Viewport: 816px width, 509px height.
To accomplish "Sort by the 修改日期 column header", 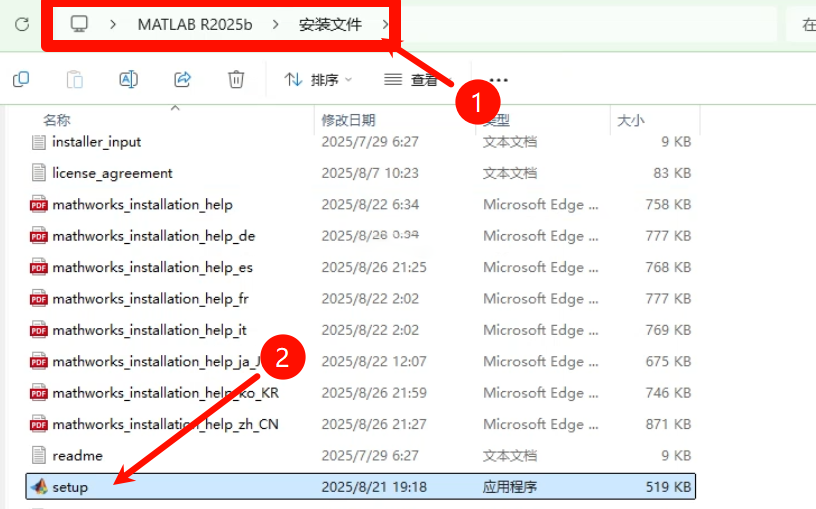I will coord(348,120).
